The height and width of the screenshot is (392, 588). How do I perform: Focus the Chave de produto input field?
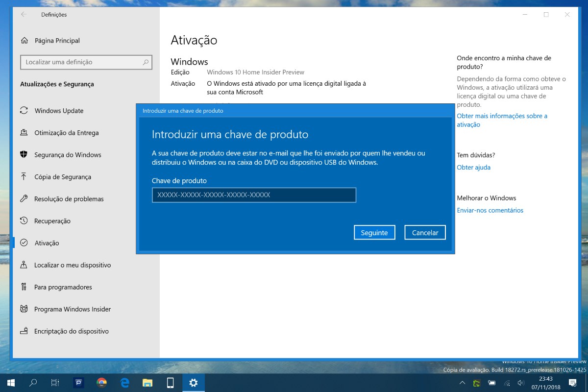coord(254,195)
